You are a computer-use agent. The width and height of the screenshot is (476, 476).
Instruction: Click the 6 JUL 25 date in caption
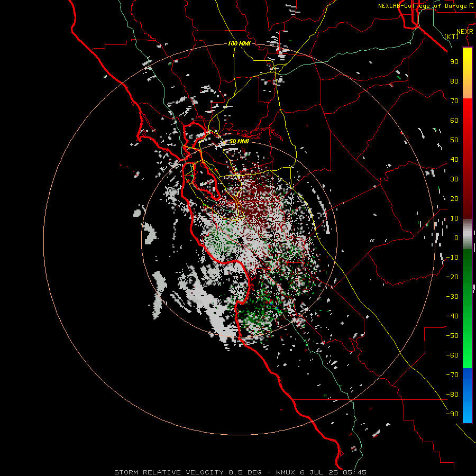click(x=319, y=472)
